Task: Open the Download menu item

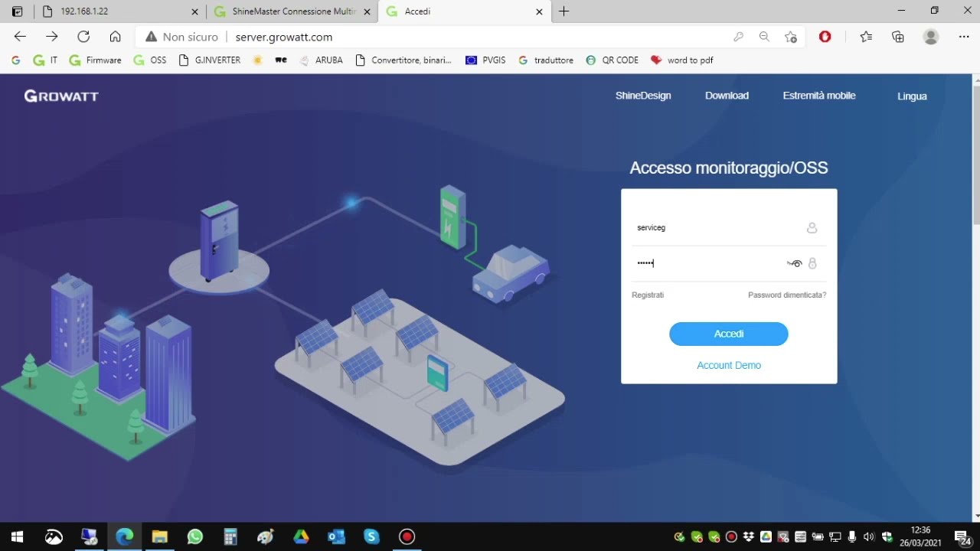Action: (x=727, y=96)
